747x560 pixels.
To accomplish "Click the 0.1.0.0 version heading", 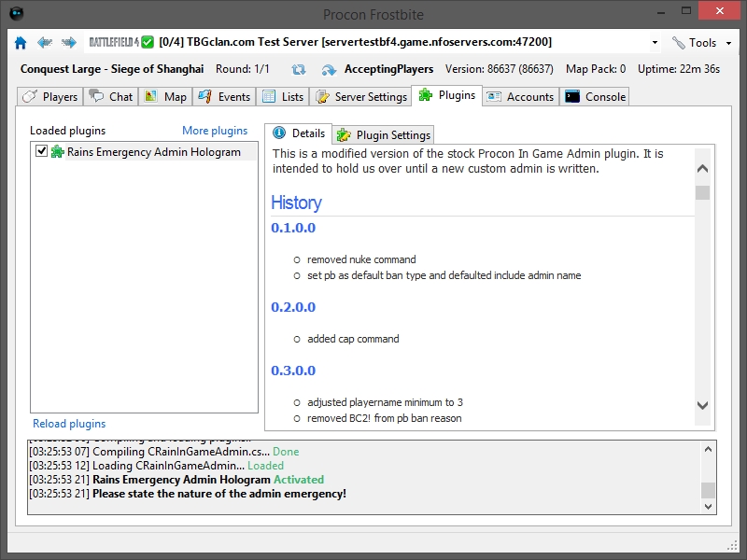I will tap(293, 228).
